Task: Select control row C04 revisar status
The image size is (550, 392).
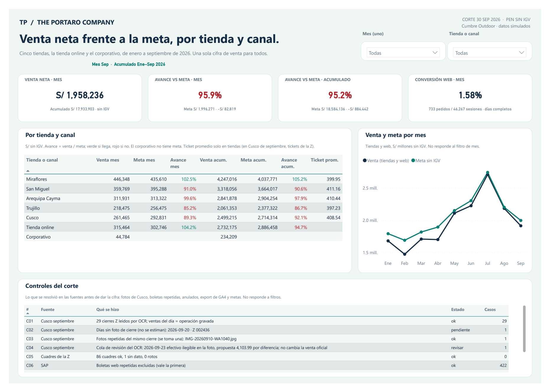Action: pos(457,348)
